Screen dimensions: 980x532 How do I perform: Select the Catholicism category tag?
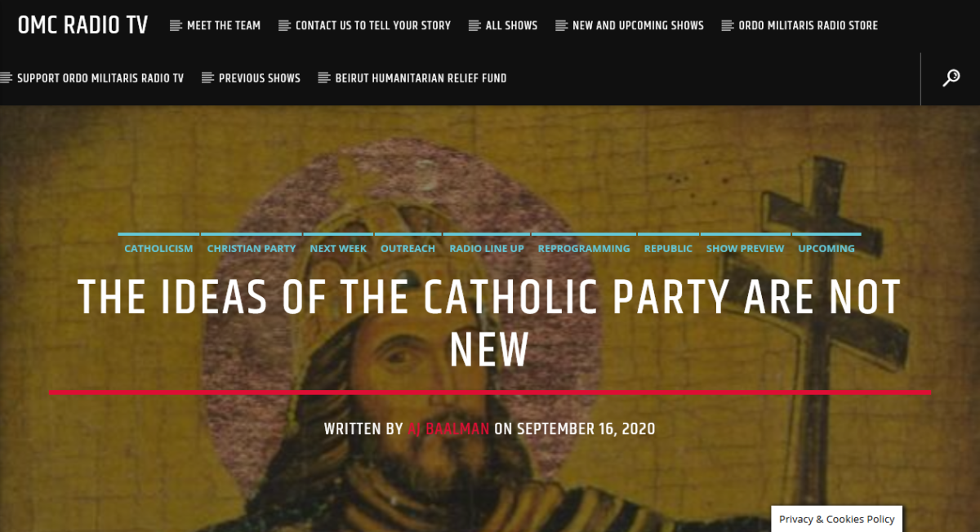tap(158, 248)
